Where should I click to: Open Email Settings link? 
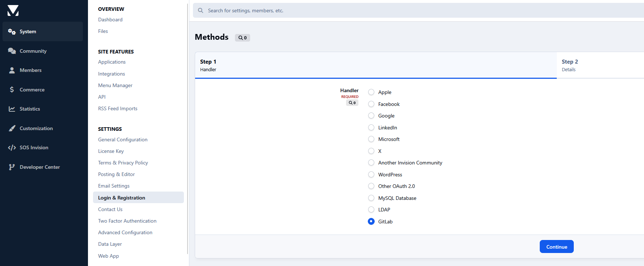coord(114,186)
